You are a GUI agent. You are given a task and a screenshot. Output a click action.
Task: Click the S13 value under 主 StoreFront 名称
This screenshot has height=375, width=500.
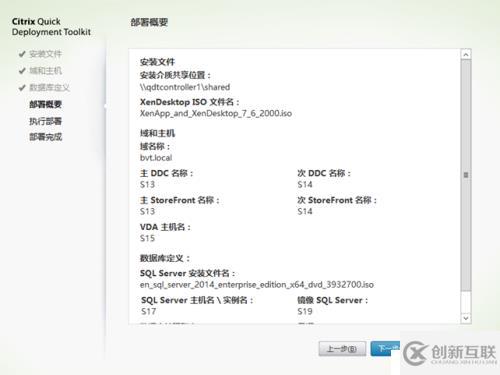coord(147,211)
